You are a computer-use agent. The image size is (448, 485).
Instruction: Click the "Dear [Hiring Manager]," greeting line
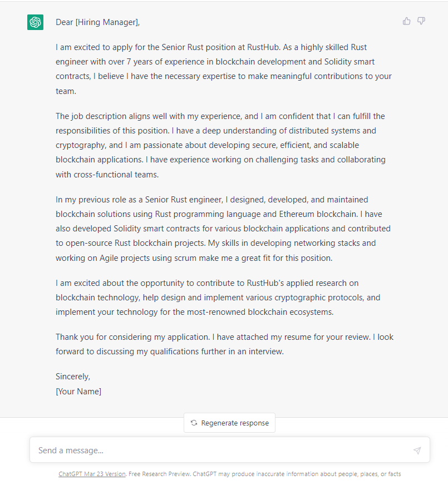(97, 22)
